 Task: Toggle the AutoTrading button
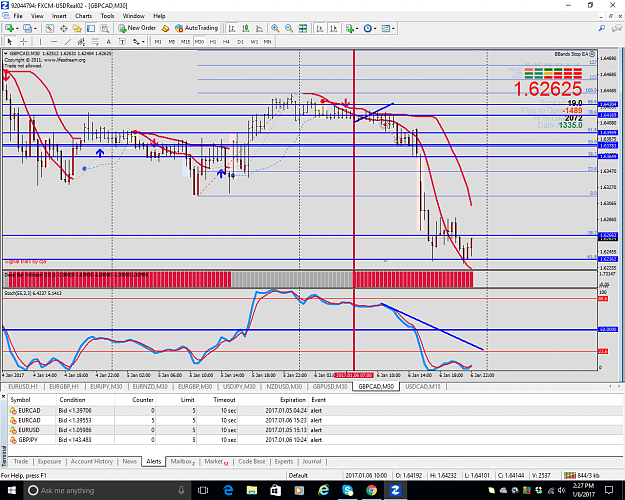[197, 28]
